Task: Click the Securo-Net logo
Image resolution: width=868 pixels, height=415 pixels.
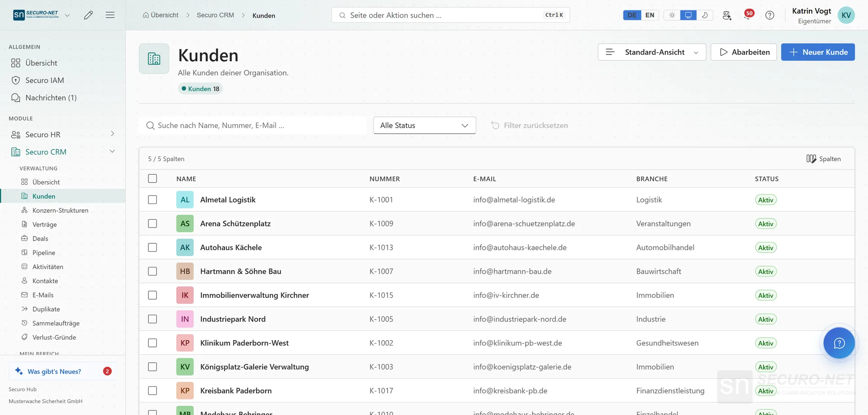Action: [x=36, y=15]
